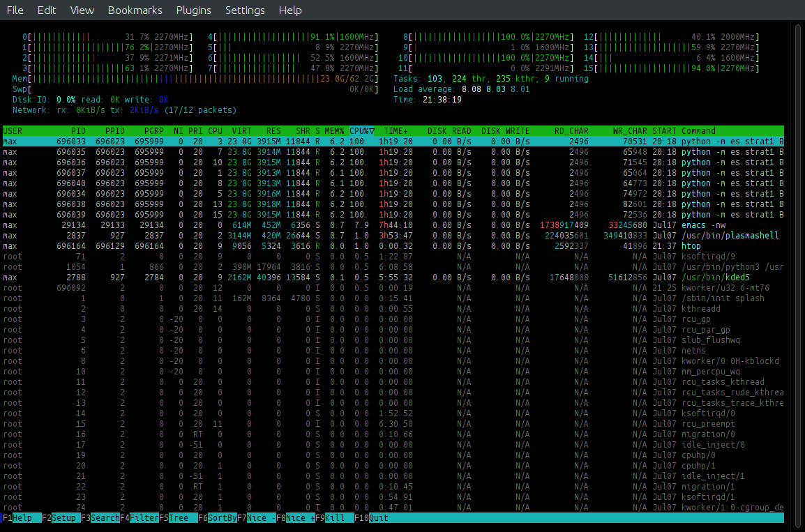
Task: Click the F10 Quit button
Action: coord(378,518)
